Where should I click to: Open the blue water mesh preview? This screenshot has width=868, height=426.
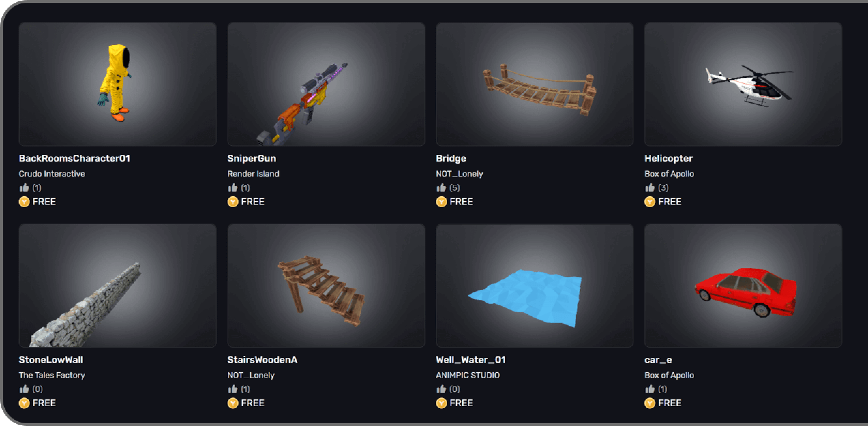pos(535,286)
